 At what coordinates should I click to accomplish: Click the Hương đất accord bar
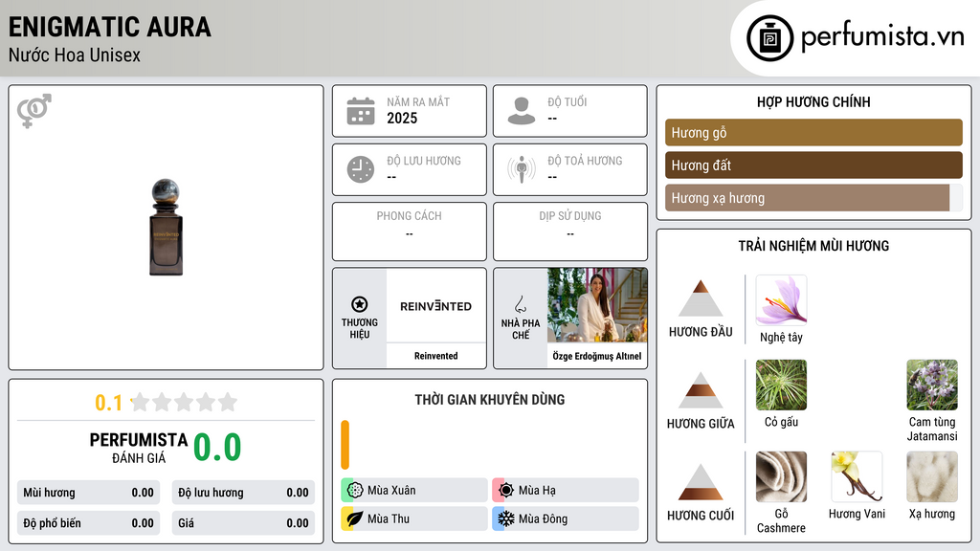tap(813, 165)
